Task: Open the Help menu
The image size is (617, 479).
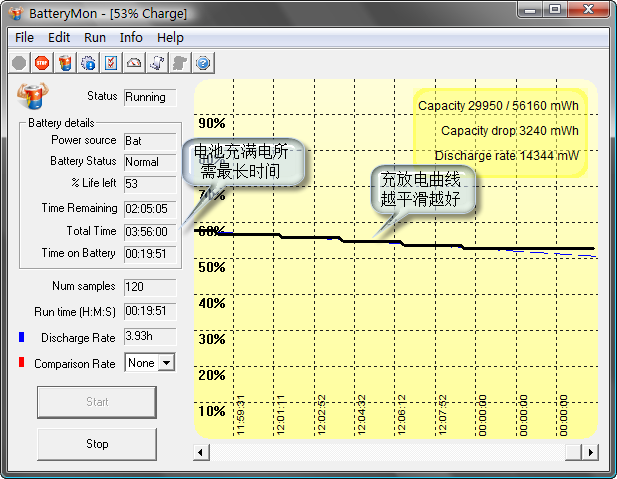Action: (170, 38)
